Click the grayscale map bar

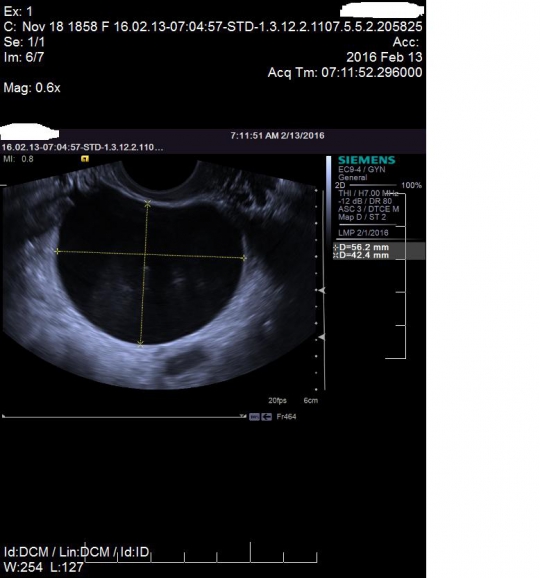[x=328, y=199]
